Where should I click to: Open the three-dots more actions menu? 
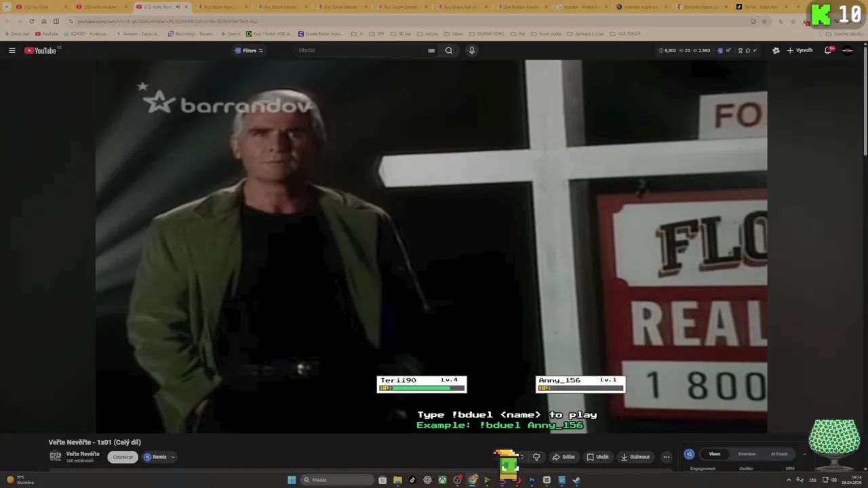point(666,457)
